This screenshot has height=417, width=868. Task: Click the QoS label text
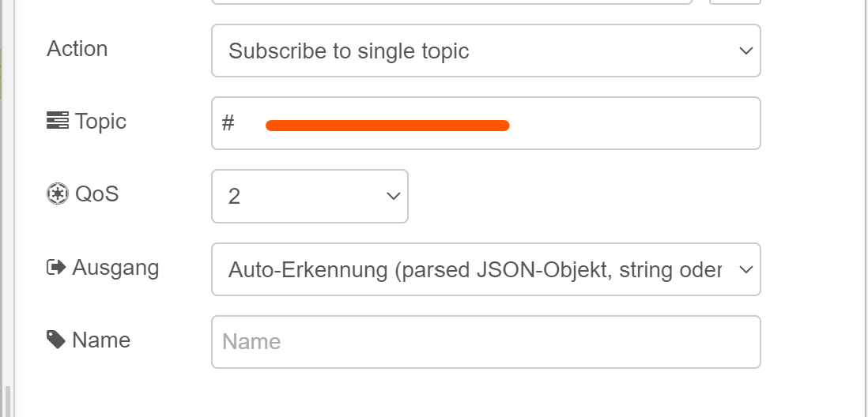[x=97, y=194]
